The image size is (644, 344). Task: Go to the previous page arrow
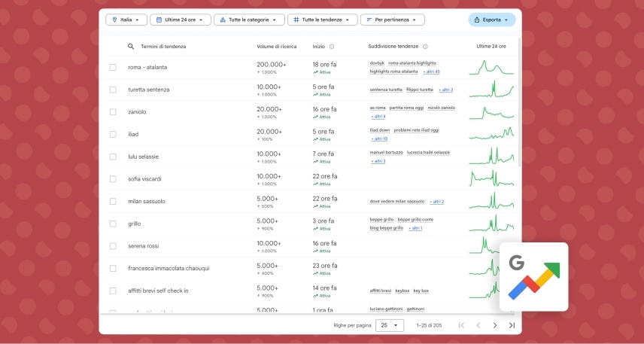[478, 325]
